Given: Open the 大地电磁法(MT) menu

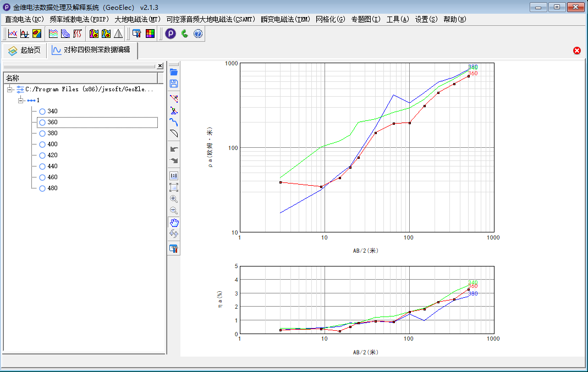Looking at the screenshot, I should click(x=138, y=19).
